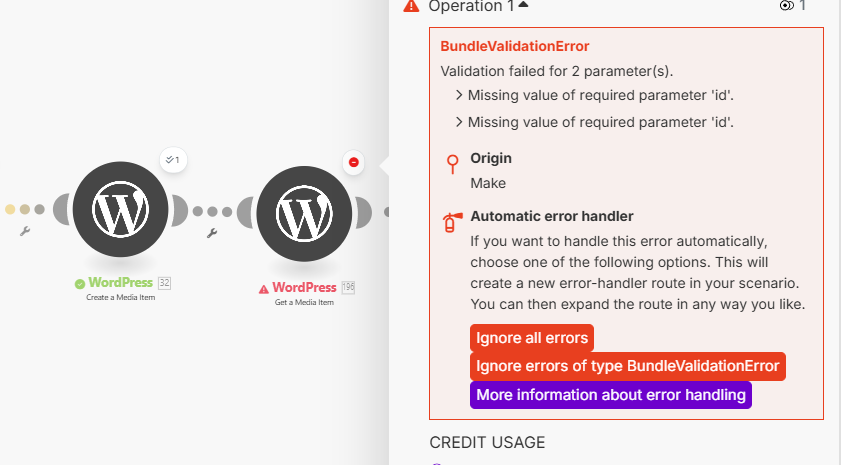The height and width of the screenshot is (465, 841).
Task: Click the green success checkmark beside WordPress
Action: pos(80,284)
